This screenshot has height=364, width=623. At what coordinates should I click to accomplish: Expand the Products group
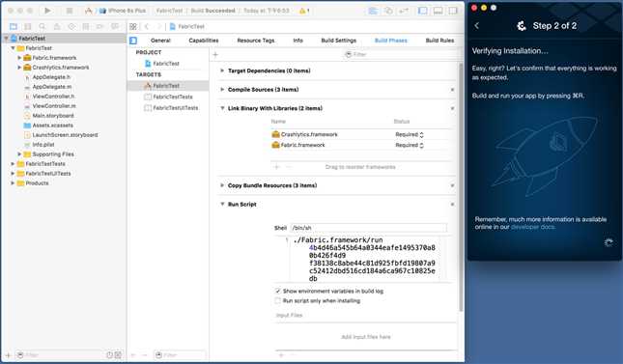[13, 183]
